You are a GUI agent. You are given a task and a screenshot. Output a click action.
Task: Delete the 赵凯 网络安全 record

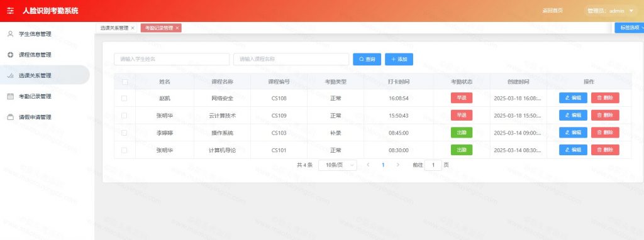tap(605, 98)
